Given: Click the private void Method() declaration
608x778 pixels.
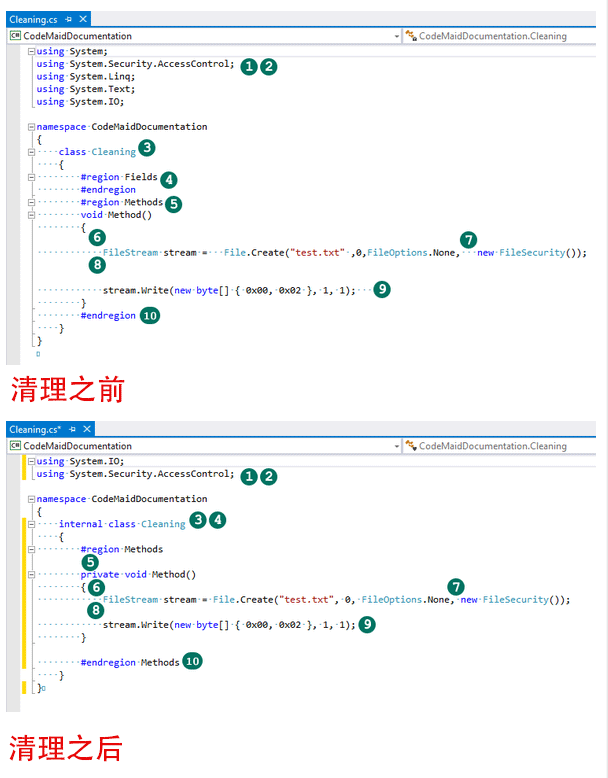Looking at the screenshot, I should (138, 575).
